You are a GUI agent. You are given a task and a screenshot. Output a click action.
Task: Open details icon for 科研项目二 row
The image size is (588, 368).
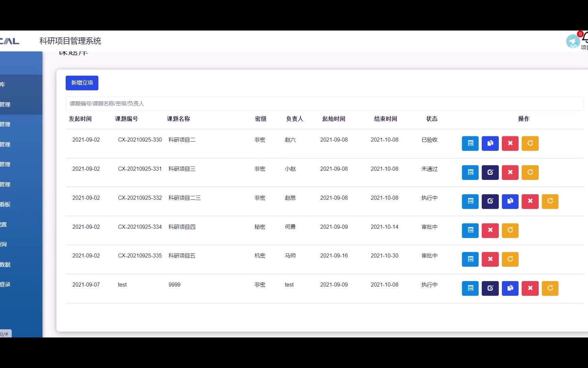[470, 143]
